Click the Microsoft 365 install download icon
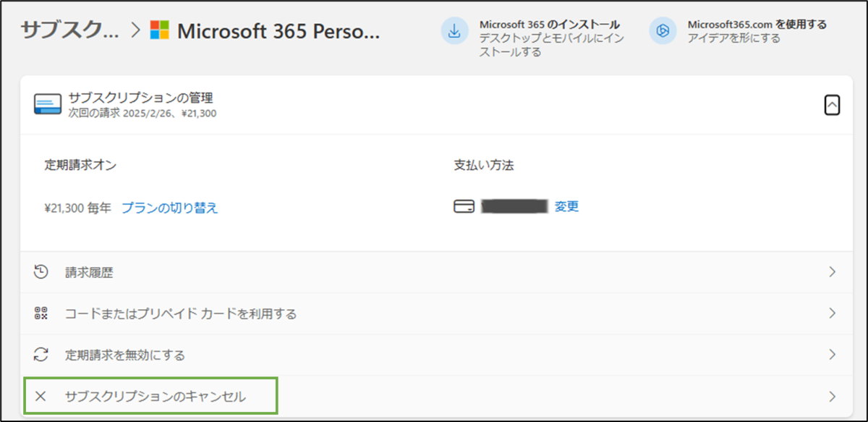 pyautogui.click(x=455, y=30)
